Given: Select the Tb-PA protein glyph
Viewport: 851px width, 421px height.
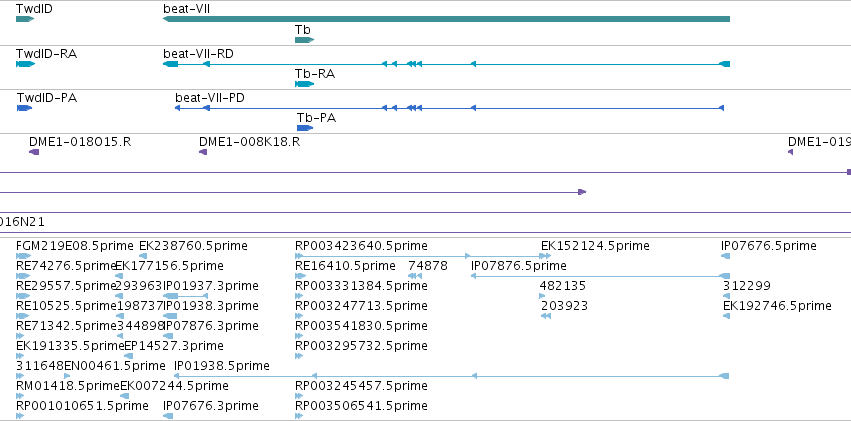Looking at the screenshot, I should click(x=305, y=128).
